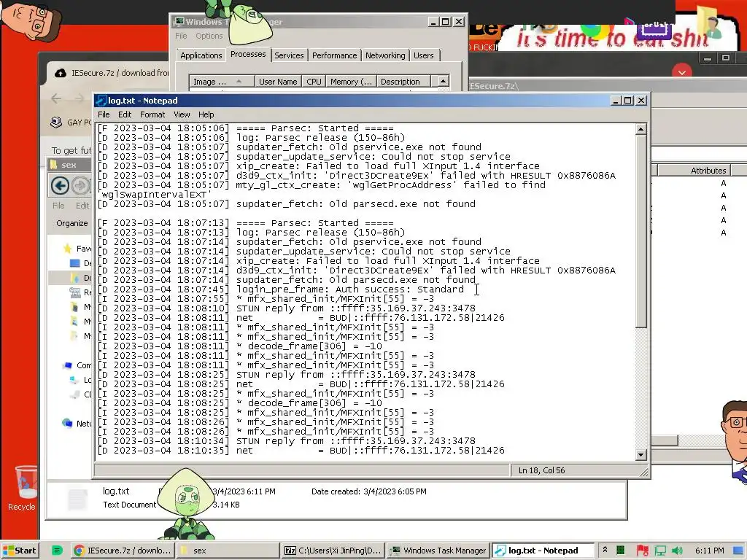The width and height of the screenshot is (747, 560).
Task: Click Organize in Explorer window
Action: click(x=72, y=223)
